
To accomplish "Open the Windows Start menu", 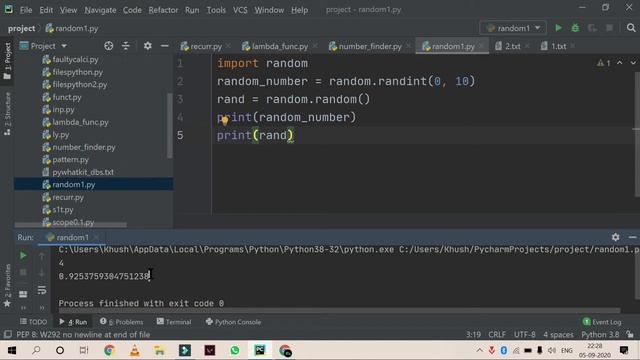I will point(12,350).
